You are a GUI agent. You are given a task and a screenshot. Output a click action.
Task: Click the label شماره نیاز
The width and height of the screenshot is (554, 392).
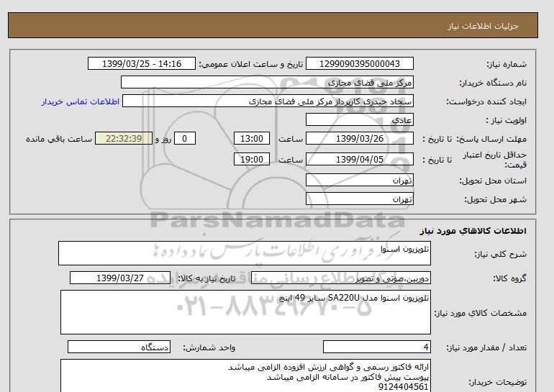tap(507, 64)
